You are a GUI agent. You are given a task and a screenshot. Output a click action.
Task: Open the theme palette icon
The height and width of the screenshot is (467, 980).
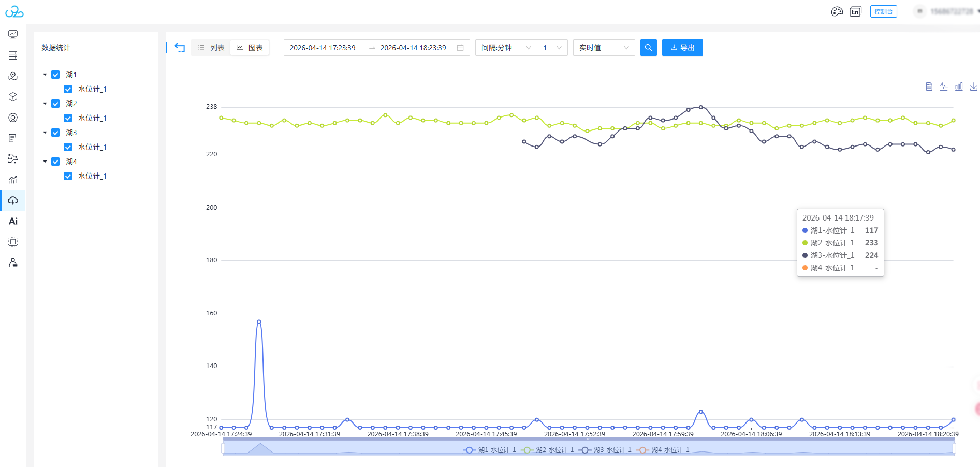click(837, 11)
